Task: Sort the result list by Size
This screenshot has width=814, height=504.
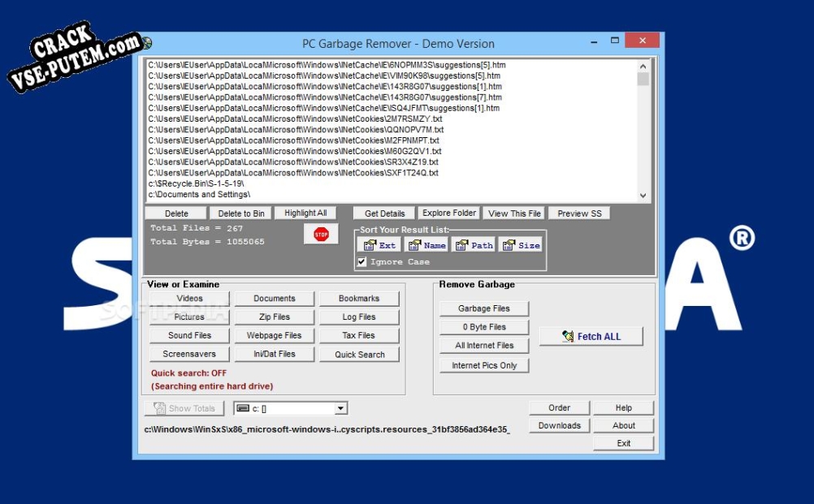Action: click(521, 244)
